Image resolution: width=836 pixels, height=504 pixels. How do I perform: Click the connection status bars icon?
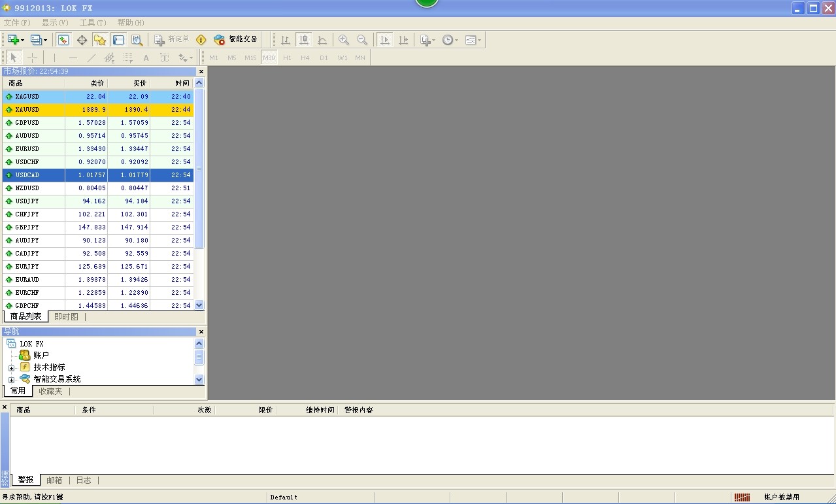(x=742, y=497)
